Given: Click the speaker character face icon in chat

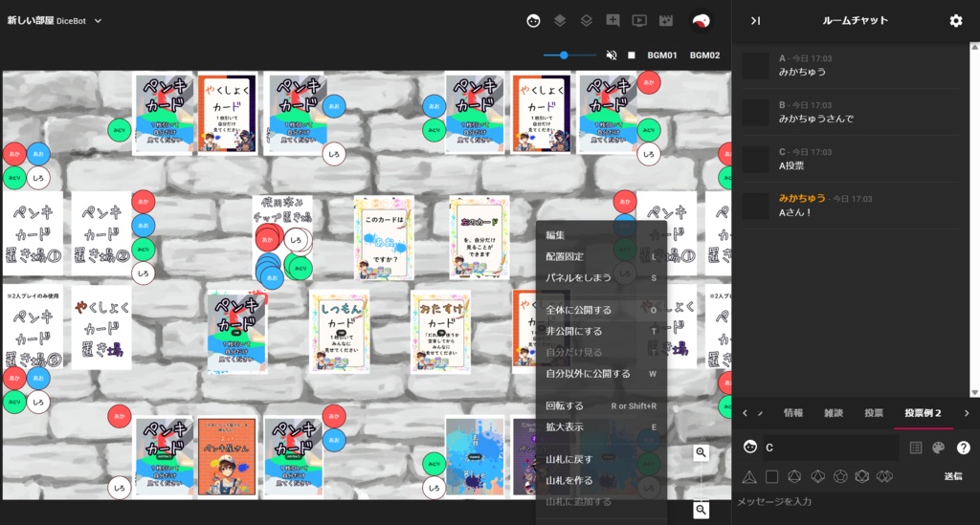Looking at the screenshot, I should pyautogui.click(x=750, y=447).
